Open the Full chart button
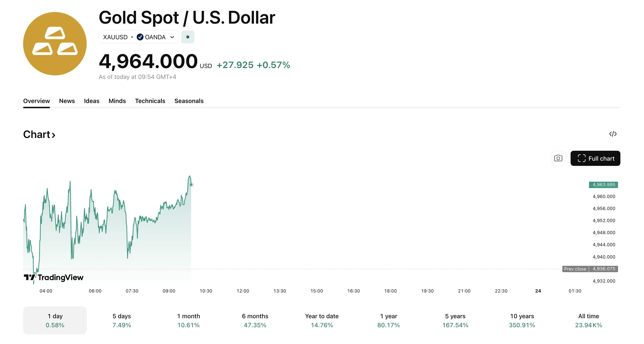The width and height of the screenshot is (644, 344). 595,158
